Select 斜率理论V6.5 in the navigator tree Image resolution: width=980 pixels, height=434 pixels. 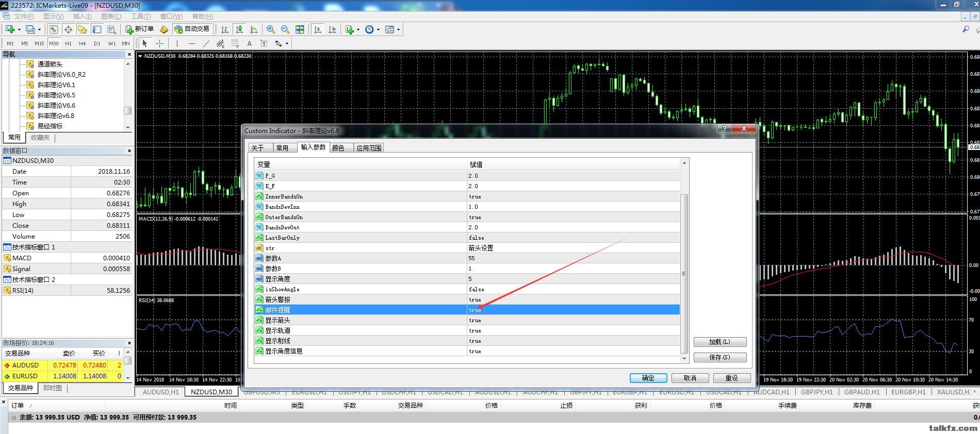(x=56, y=95)
